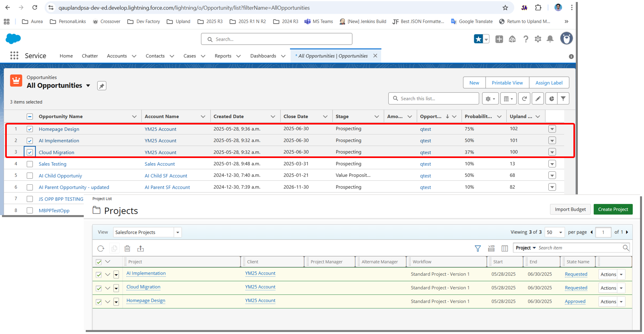
Task: Open the Projects filter funnel icon
Action: (478, 248)
